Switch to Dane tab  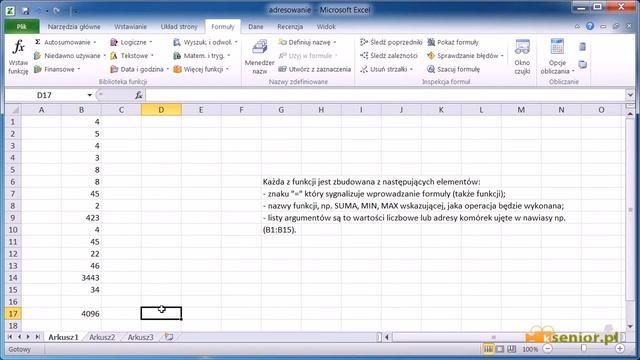pos(256,27)
